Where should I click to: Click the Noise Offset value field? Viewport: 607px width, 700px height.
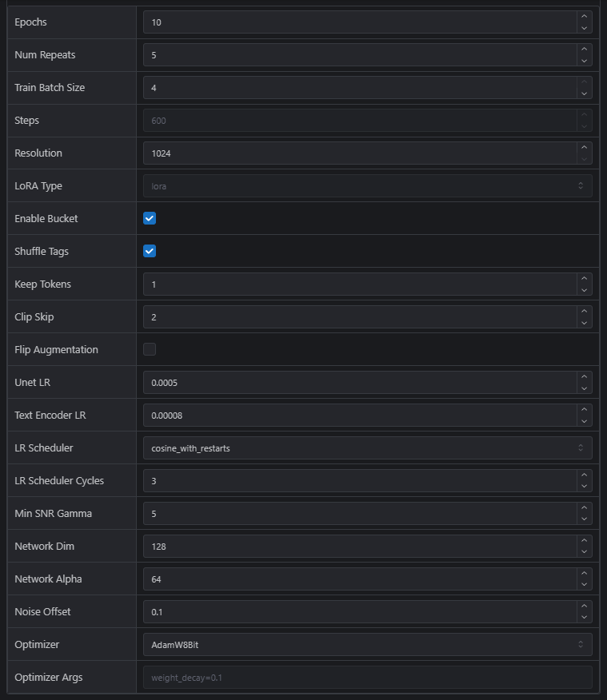(360, 611)
